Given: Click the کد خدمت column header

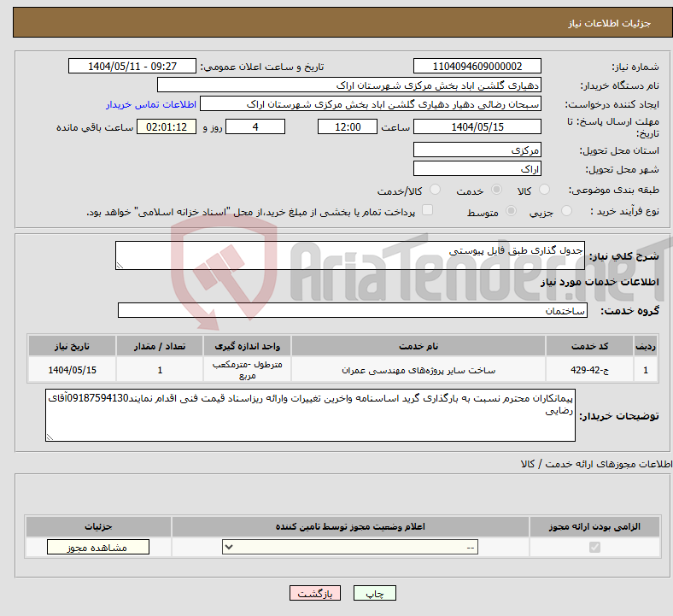Looking at the screenshot, I should click(590, 346).
